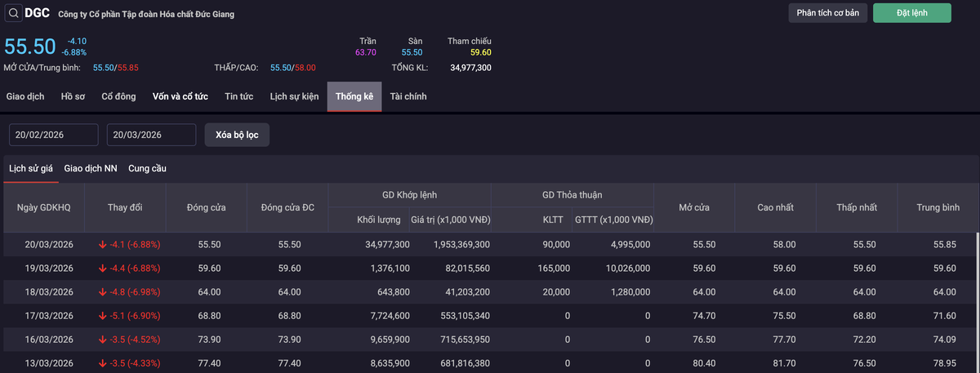Image resolution: width=980 pixels, height=373 pixels.
Task: Go to the Cổ đông tab
Action: tap(118, 96)
